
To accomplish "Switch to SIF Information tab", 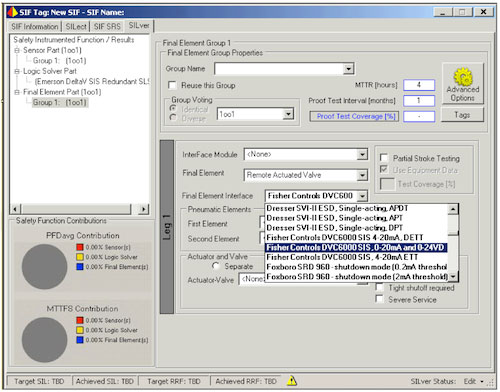I will [34, 26].
